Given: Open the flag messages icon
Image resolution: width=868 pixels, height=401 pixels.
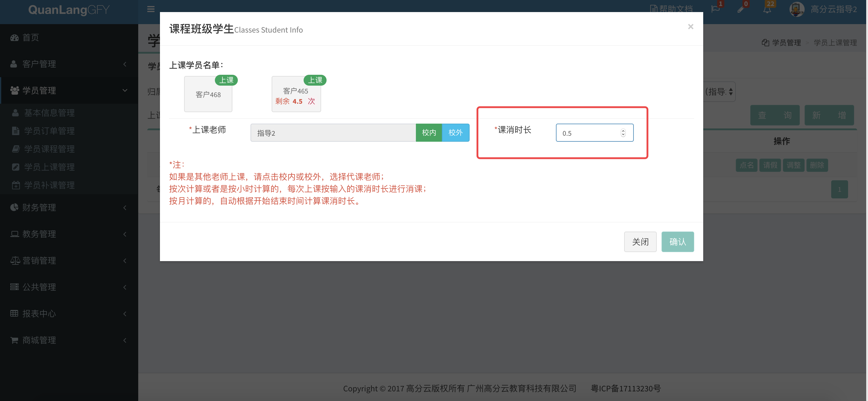Looking at the screenshot, I should coord(715,9).
